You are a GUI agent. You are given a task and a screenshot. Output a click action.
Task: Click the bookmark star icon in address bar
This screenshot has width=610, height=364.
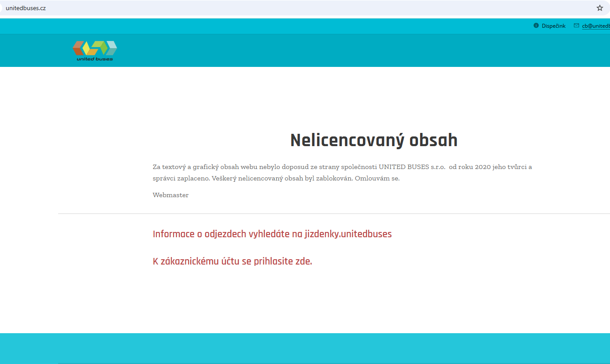(x=599, y=8)
